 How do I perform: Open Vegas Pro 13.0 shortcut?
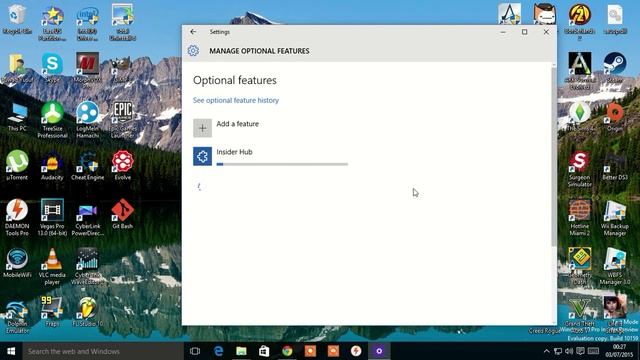coord(52,217)
